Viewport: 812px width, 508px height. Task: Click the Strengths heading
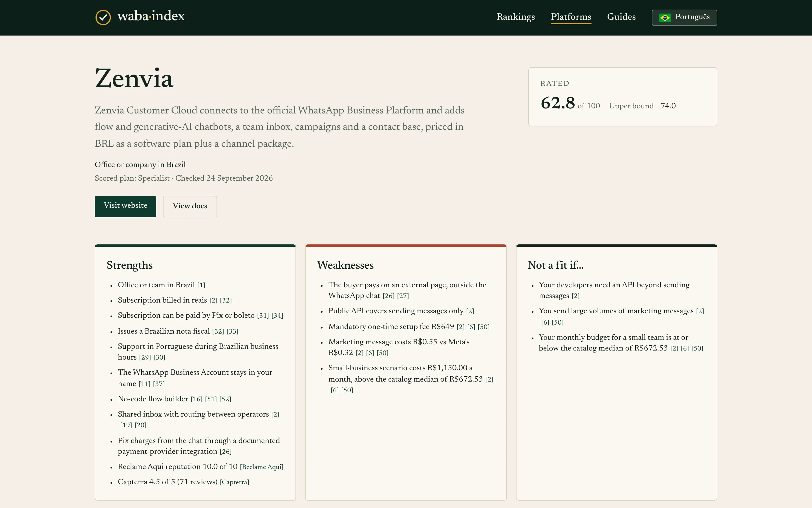pyautogui.click(x=129, y=265)
